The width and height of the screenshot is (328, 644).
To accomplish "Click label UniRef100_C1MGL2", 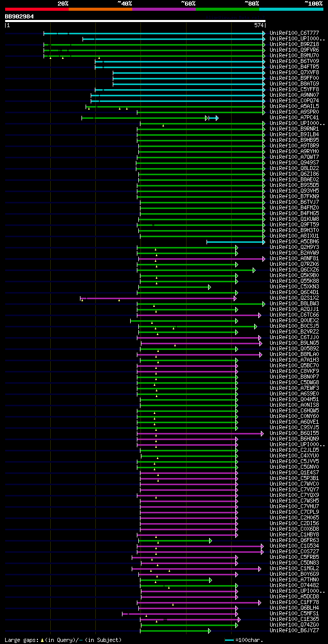I will click(294, 568).
